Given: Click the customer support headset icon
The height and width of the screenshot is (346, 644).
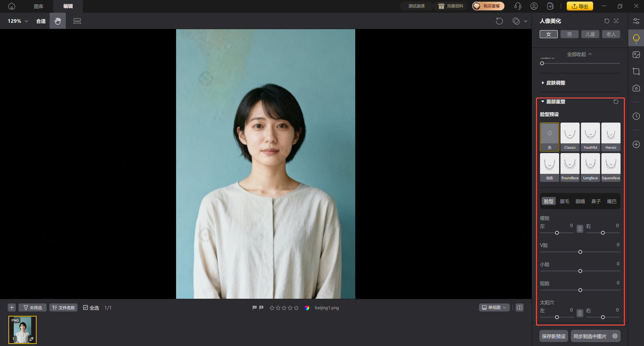Looking at the screenshot, I should point(518,6).
